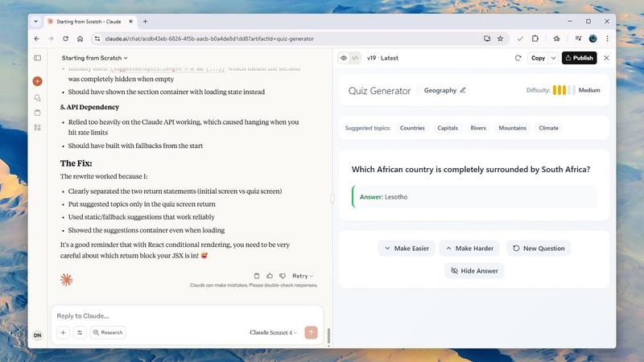The image size is (644, 362).
Task: Send message with the orange arrow button
Action: click(311, 332)
